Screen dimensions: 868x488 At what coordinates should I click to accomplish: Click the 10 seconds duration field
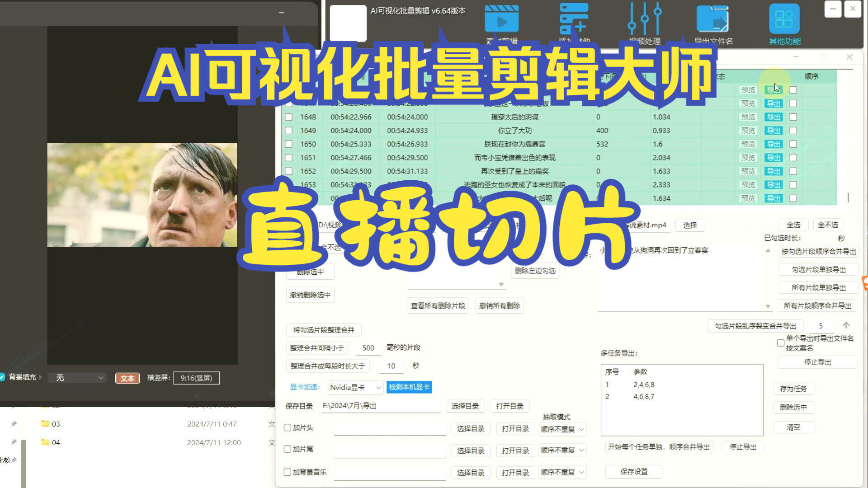(391, 366)
